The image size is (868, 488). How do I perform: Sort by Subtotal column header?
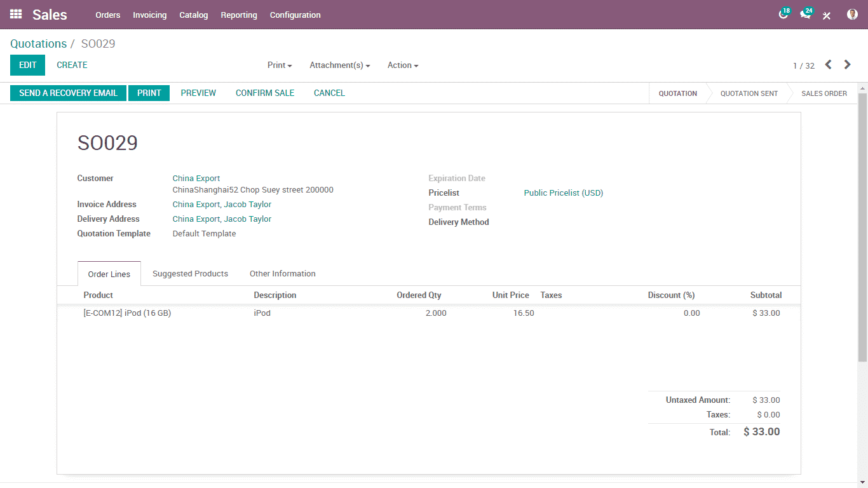pos(766,295)
